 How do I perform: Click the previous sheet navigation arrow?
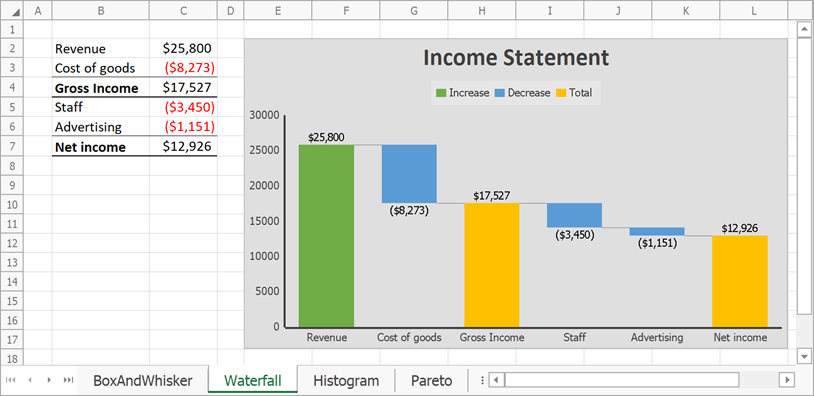(30, 380)
